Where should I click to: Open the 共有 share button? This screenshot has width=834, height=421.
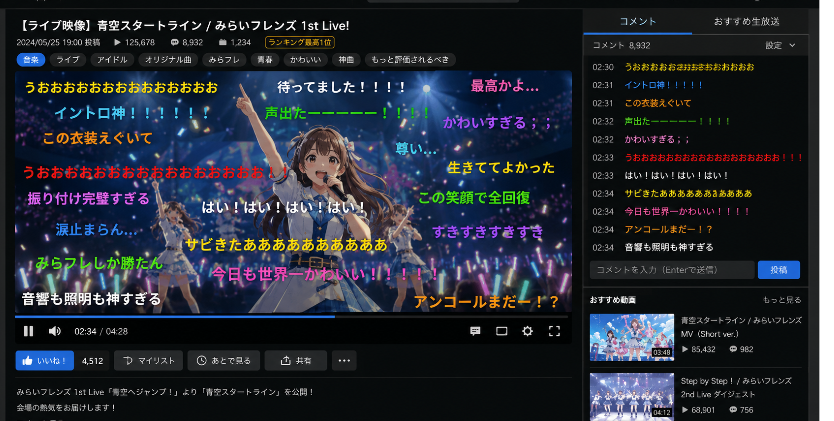pos(296,360)
